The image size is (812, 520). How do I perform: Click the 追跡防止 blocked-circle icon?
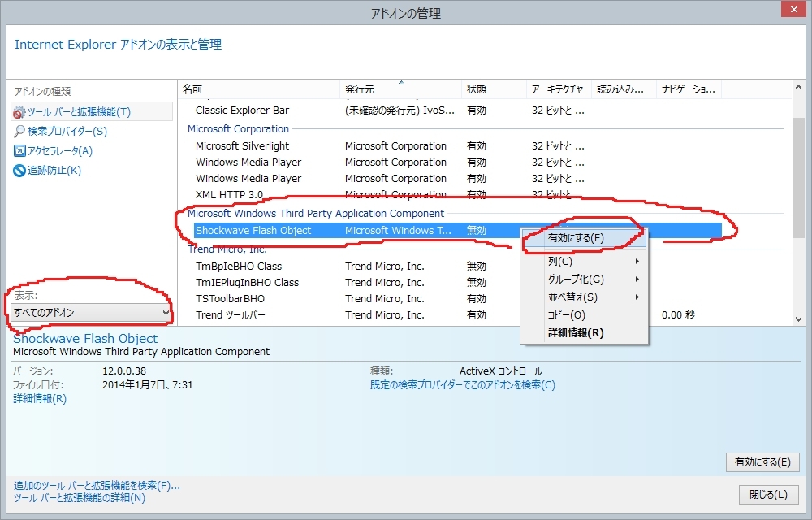pos(19,171)
